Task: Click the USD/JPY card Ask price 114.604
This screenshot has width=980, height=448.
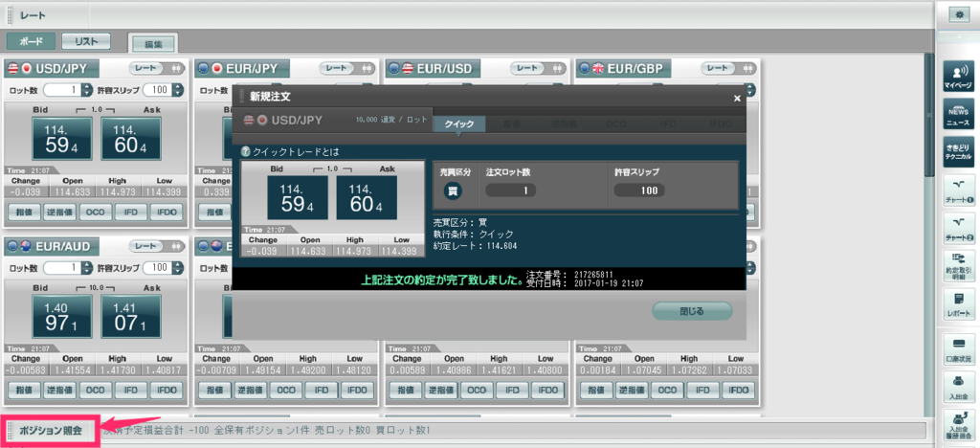Action: coord(130,138)
